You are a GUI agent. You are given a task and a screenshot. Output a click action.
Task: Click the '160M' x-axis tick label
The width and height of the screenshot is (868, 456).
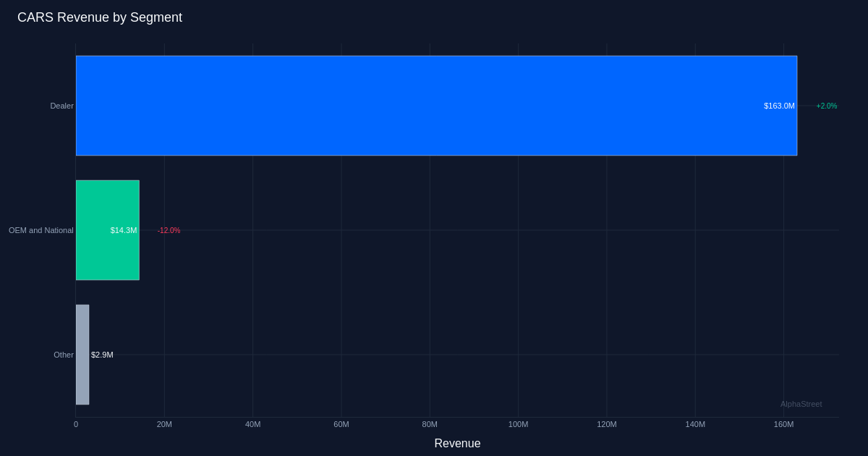tap(783, 424)
